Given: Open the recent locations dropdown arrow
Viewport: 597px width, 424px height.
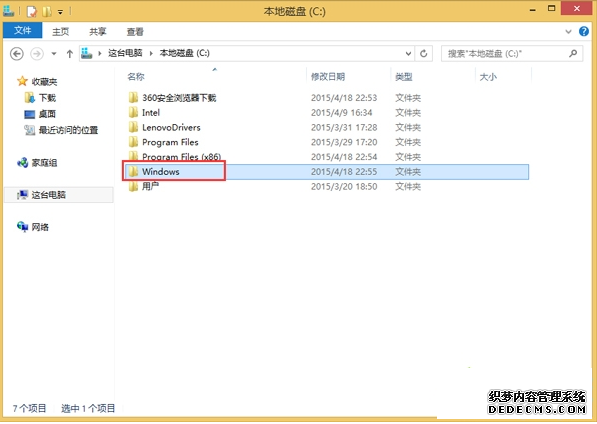Looking at the screenshot, I should [54, 54].
